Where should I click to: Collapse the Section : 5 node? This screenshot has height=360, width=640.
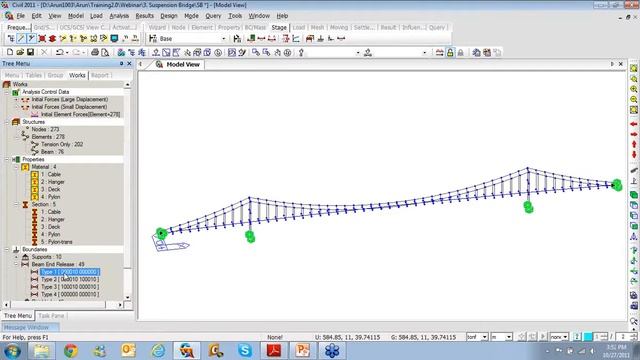tap(16, 204)
